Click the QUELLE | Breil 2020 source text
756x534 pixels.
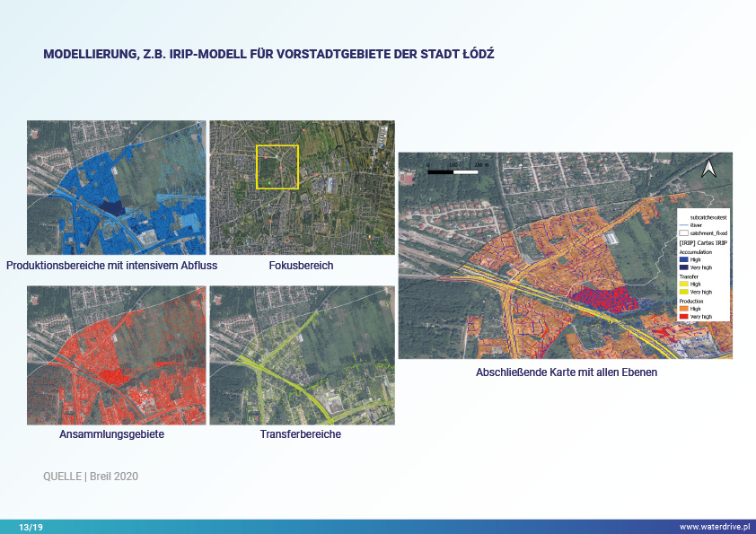[91, 476]
